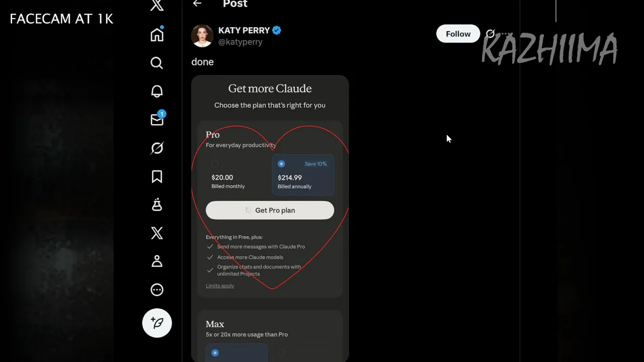Open Notifications bell icon
Image resolution: width=644 pixels, height=362 pixels.
157,91
